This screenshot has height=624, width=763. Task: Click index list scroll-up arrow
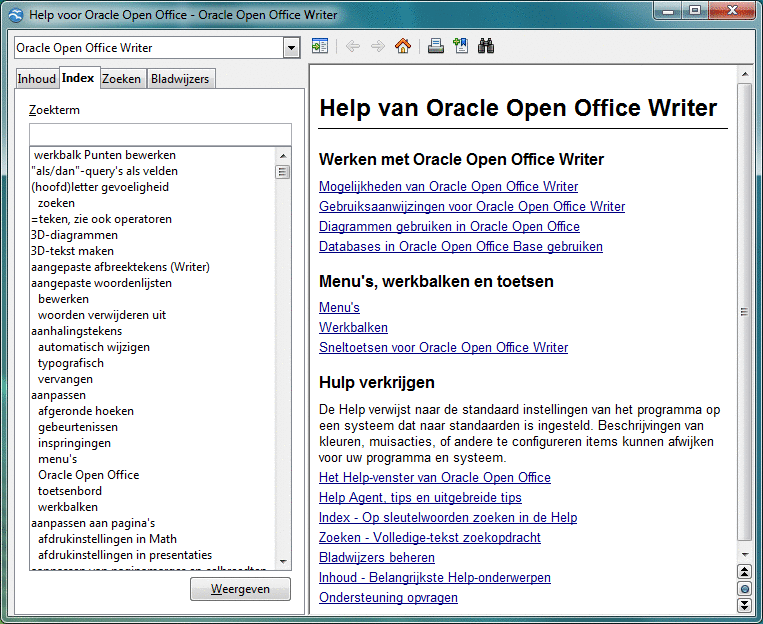283,156
